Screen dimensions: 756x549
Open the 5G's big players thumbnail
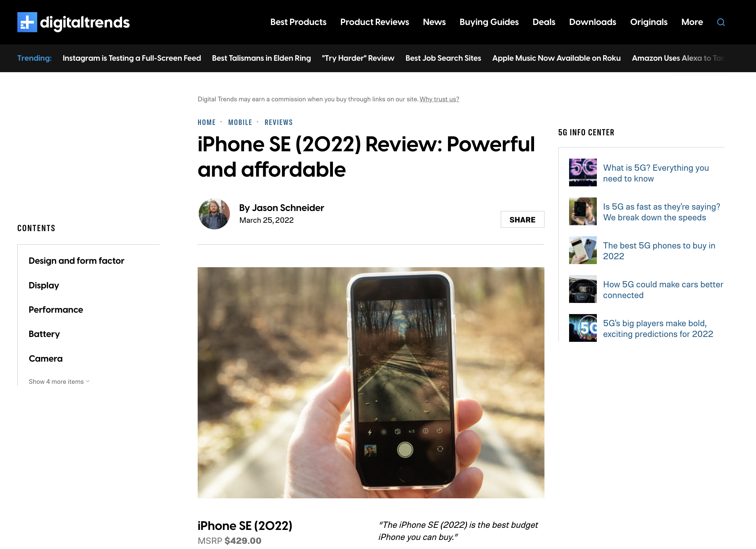coord(583,328)
